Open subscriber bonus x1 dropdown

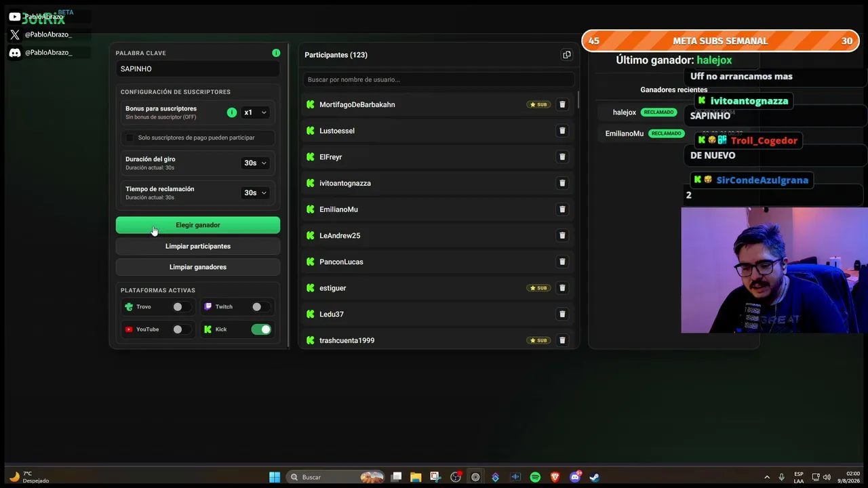[x=256, y=113]
